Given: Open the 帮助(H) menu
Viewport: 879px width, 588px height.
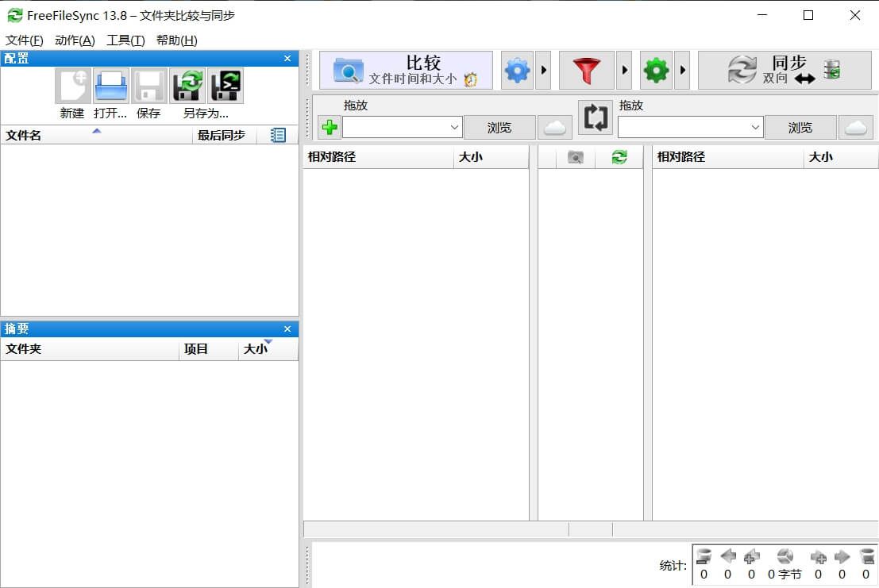Looking at the screenshot, I should 176,40.
